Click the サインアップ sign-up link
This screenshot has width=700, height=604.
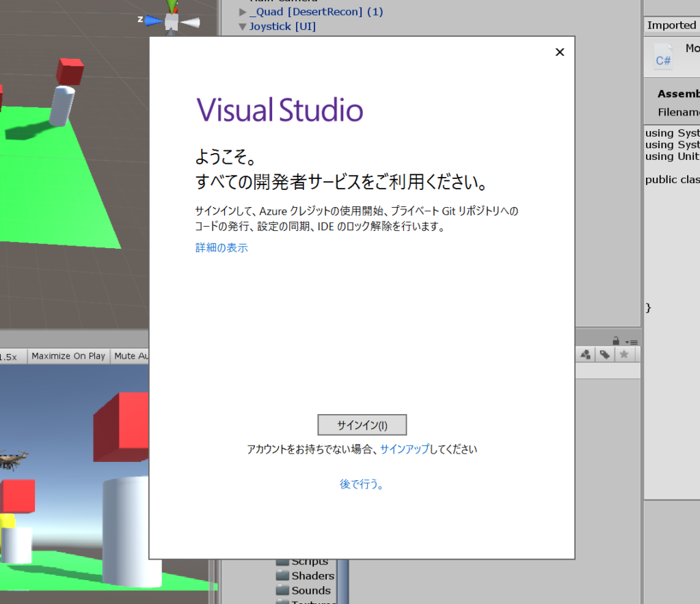pos(405,449)
